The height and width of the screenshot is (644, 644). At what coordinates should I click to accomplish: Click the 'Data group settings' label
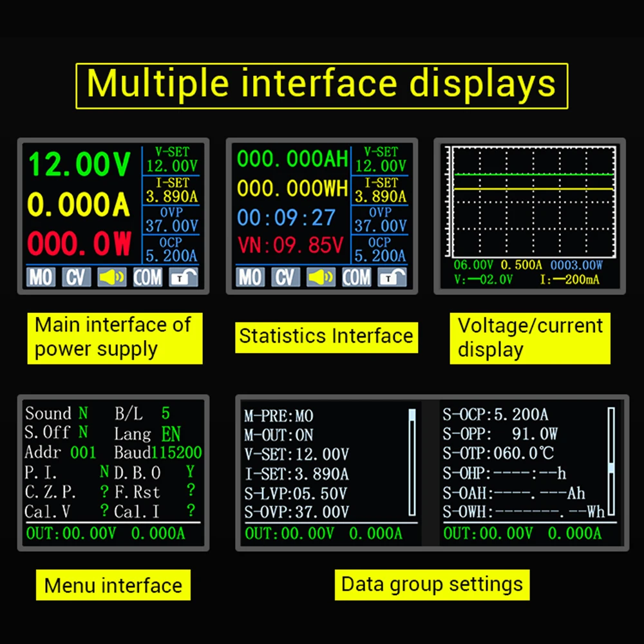click(431, 585)
